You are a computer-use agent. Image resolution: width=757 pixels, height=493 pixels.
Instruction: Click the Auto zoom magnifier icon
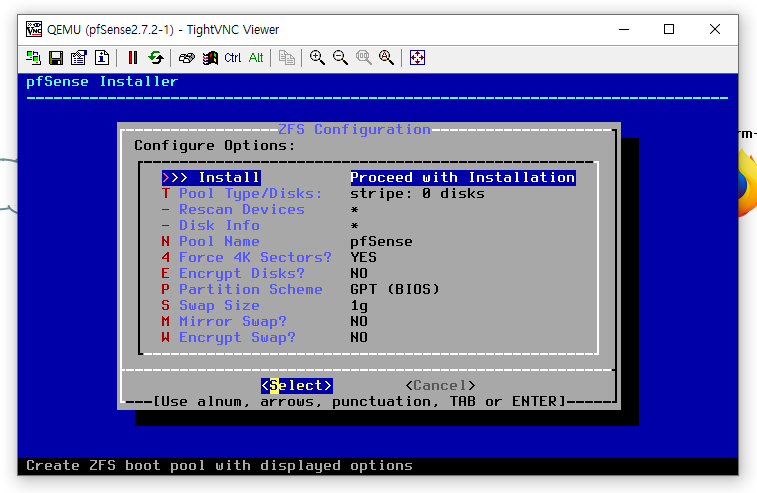(386, 58)
